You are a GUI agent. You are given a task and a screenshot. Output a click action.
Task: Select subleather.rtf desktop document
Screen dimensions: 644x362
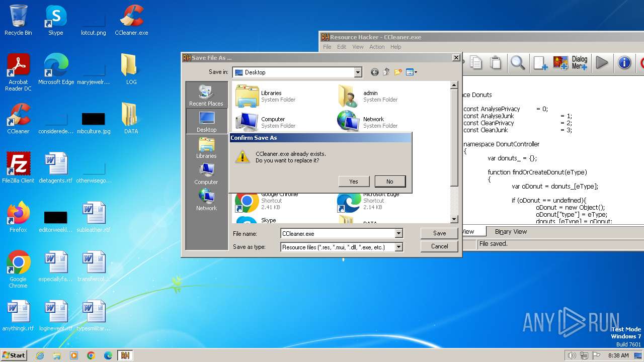[94, 217]
